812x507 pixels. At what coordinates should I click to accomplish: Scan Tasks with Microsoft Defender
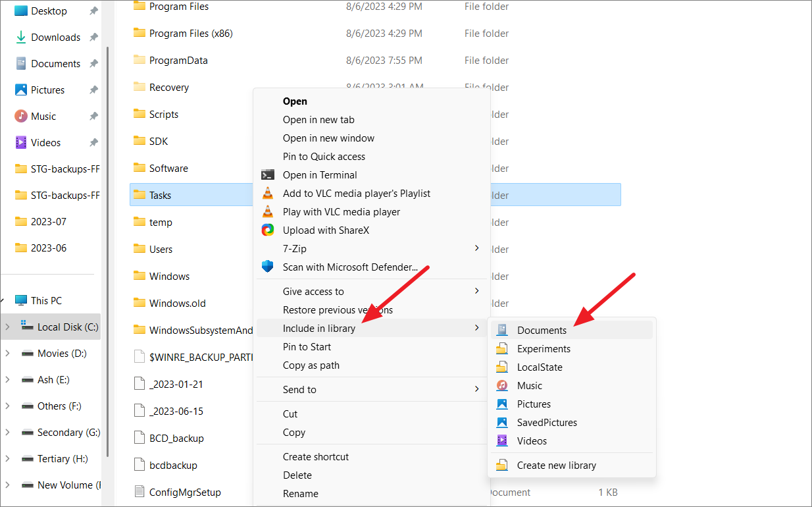coord(351,267)
